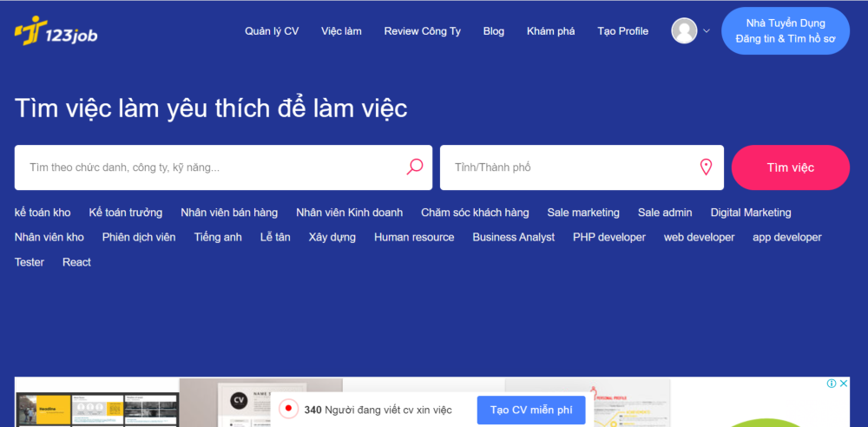Select keyword React
The width and height of the screenshot is (868, 427).
[76, 262]
